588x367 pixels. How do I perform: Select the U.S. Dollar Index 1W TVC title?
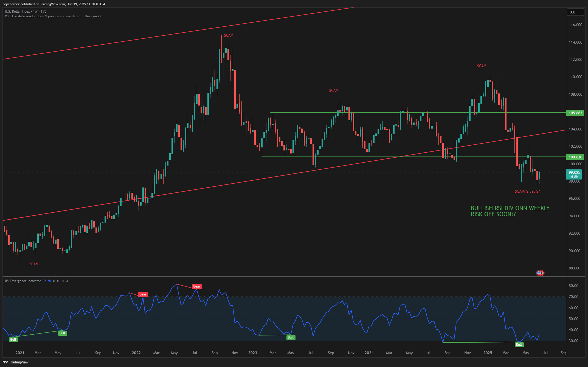(x=26, y=12)
